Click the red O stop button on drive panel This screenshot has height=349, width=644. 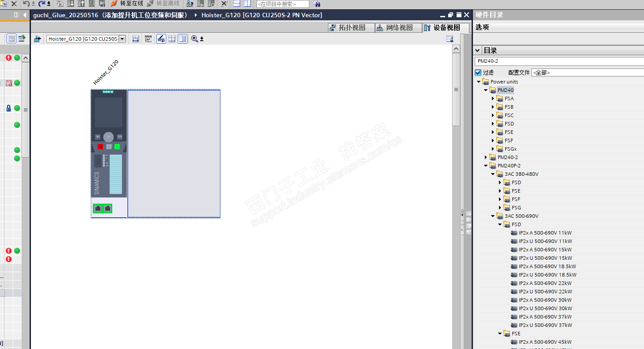click(x=100, y=147)
